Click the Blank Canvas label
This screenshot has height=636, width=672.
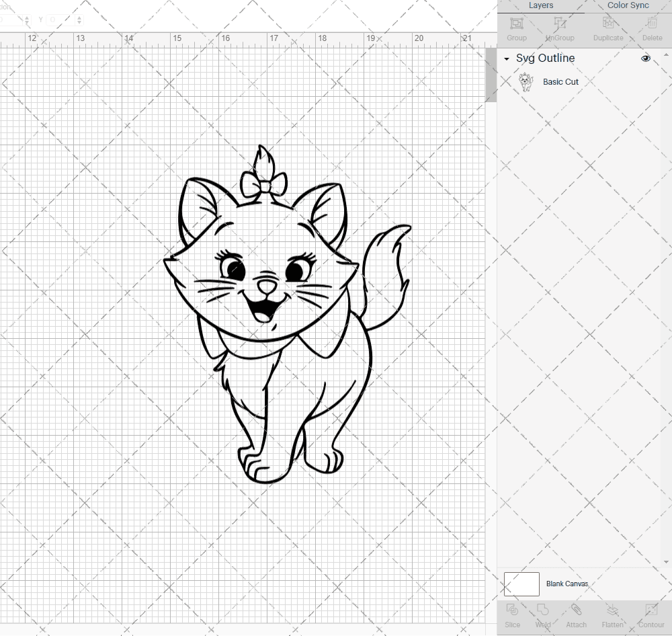coord(567,584)
